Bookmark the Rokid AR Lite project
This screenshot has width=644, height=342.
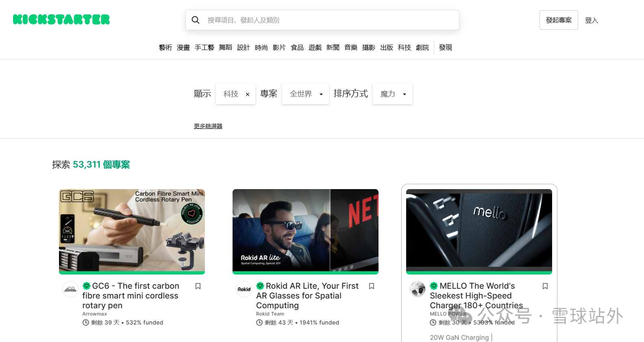372,286
